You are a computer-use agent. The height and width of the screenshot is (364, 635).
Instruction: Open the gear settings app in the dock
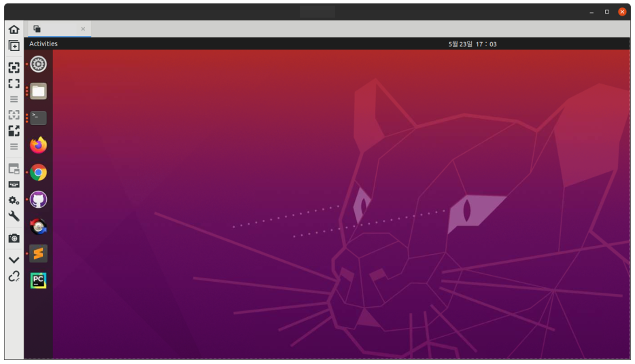39,65
